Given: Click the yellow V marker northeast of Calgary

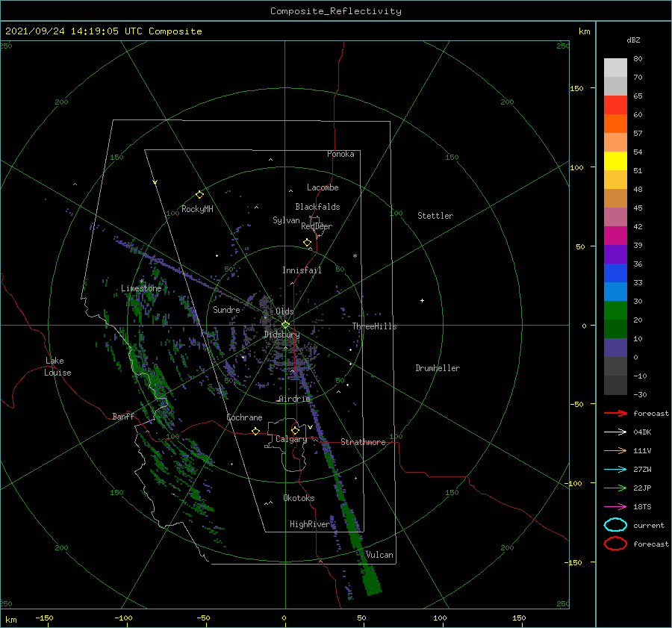Looking at the screenshot, I should (x=311, y=427).
